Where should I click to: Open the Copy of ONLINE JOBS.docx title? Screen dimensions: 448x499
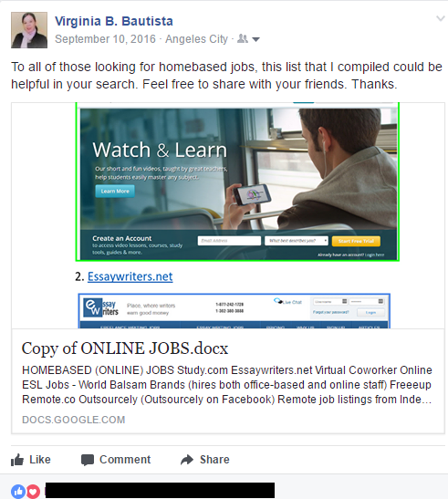point(125,348)
